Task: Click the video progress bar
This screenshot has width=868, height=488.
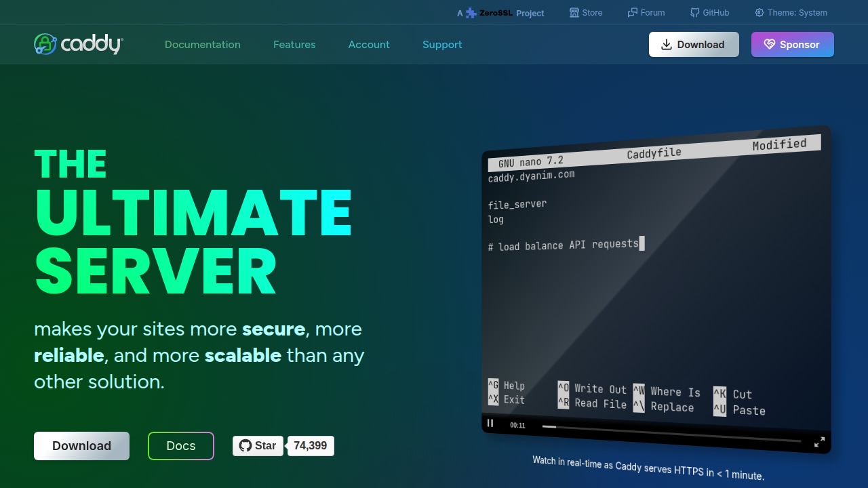Action: coord(671,434)
